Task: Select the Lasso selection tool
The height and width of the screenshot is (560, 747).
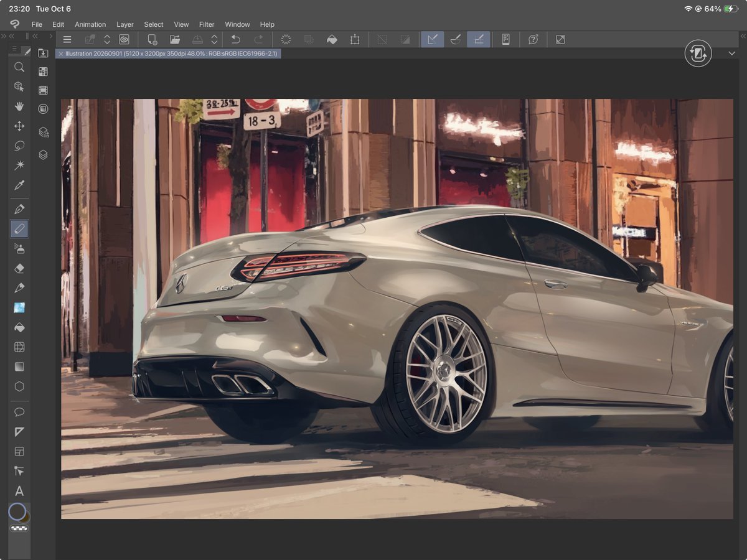Action: coord(19,146)
